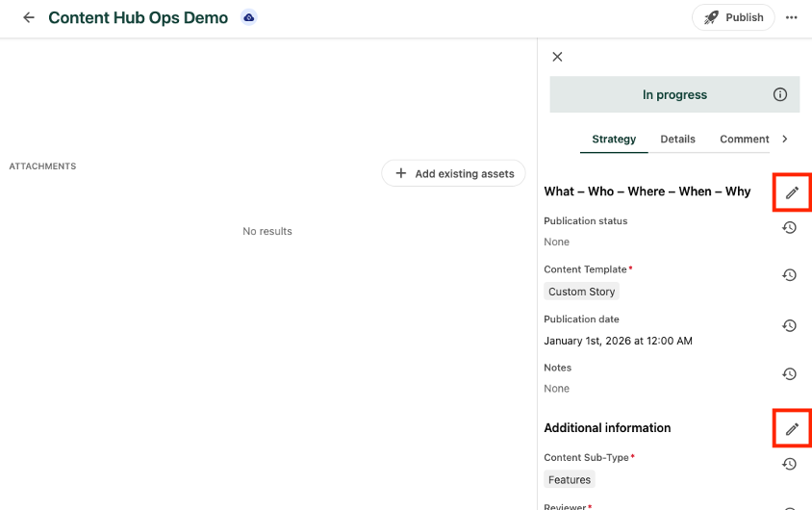View history for Notes field
Screen dimensions: 812x510
[789, 374]
